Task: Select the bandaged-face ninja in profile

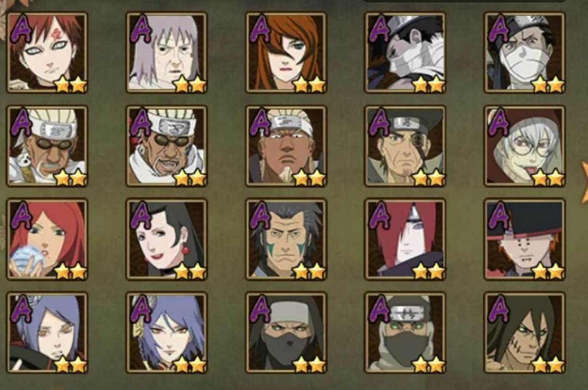Action: (x=406, y=52)
